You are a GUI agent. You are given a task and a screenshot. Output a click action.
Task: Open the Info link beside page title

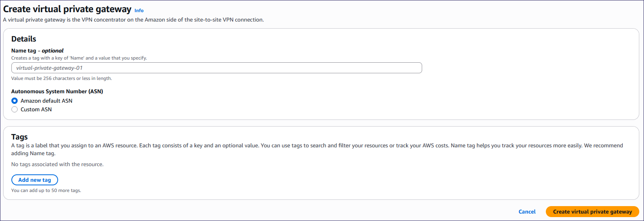click(x=139, y=11)
